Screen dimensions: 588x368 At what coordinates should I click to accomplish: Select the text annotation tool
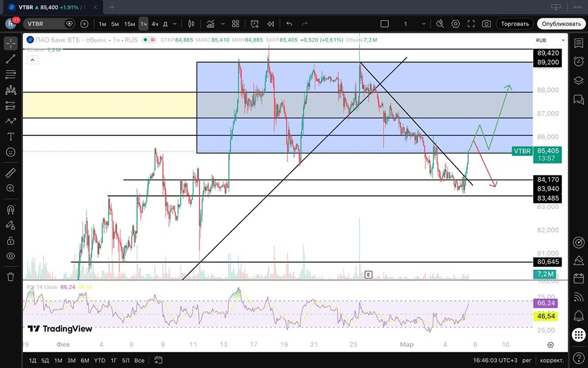11,137
